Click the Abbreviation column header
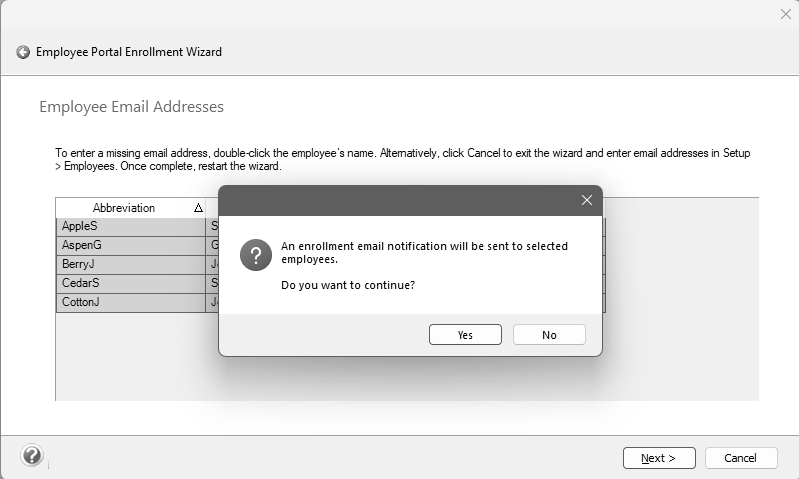The image size is (799, 479). point(124,208)
